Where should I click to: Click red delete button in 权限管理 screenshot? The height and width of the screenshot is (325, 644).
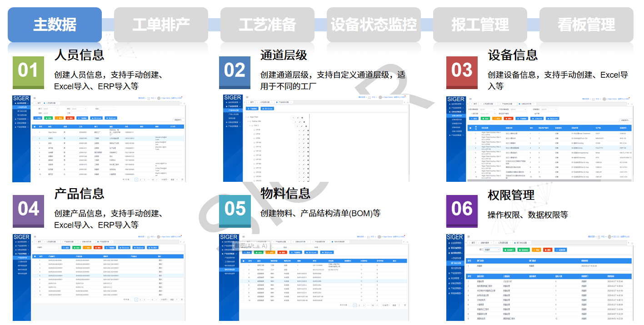tap(548, 250)
